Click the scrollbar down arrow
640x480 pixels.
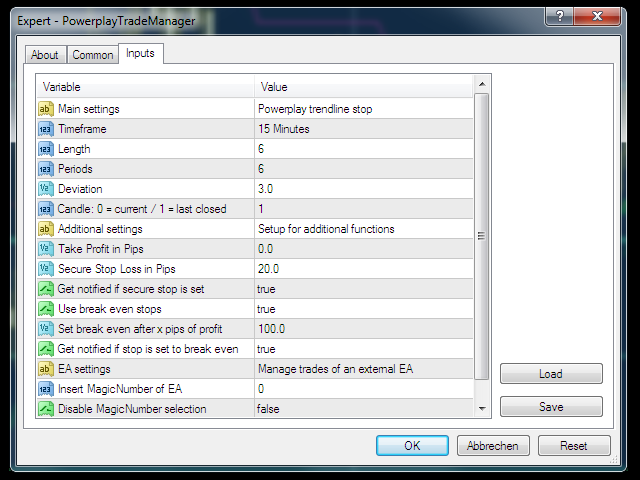click(482, 409)
